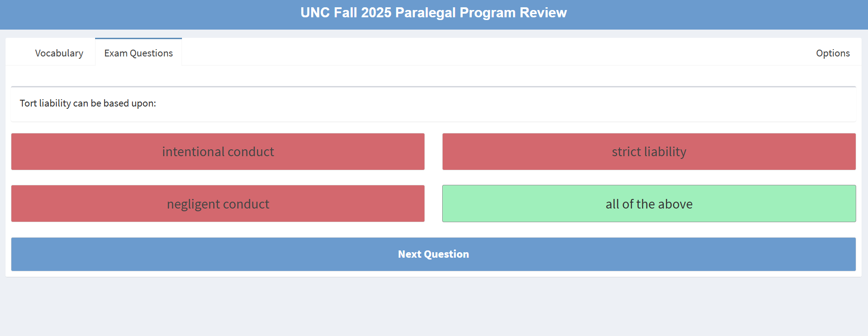The width and height of the screenshot is (868, 336).
Task: Tap the red 'strict liability' box
Action: [649, 152]
